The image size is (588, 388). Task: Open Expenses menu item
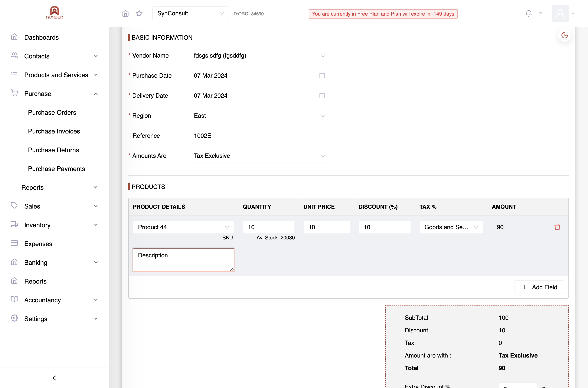[38, 244]
